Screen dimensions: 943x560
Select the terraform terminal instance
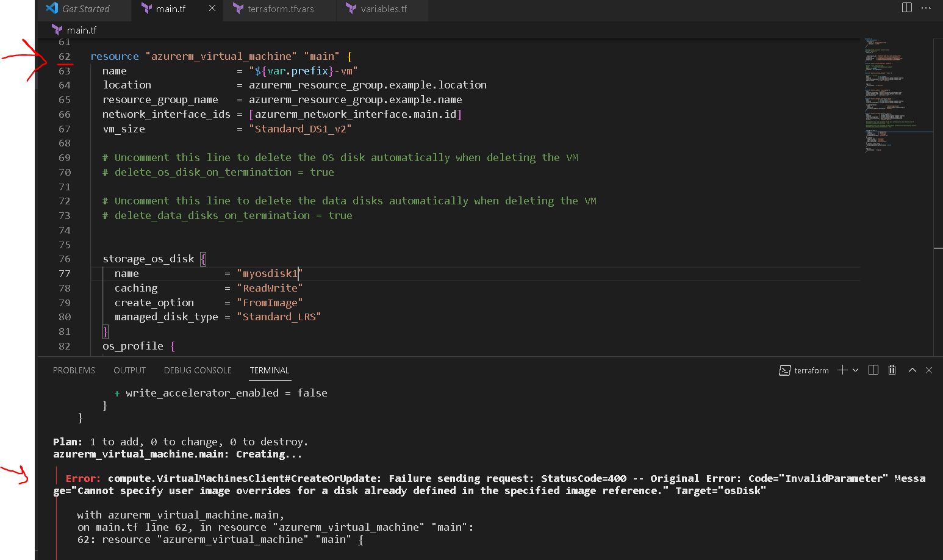(804, 370)
